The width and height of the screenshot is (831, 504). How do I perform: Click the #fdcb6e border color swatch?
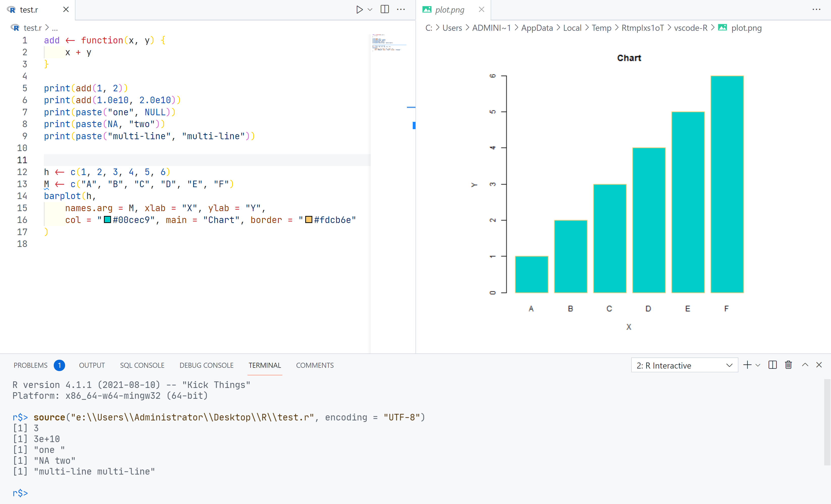308,220
